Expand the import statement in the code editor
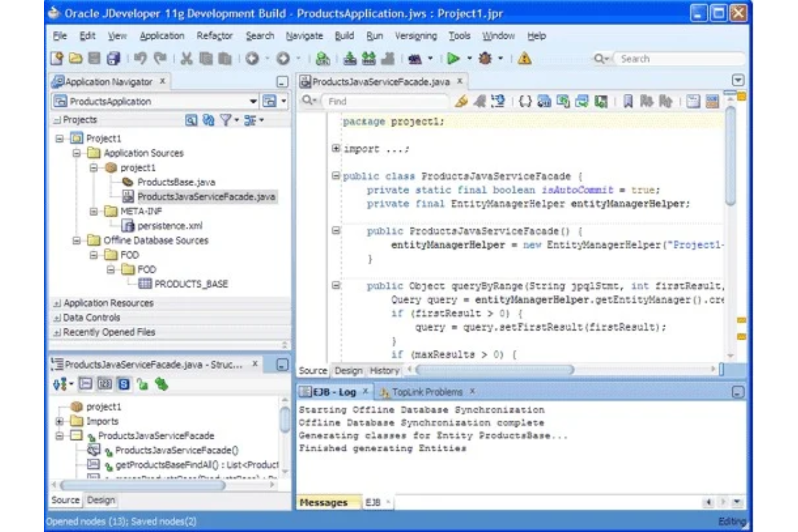The height and width of the screenshot is (532, 798). click(x=335, y=149)
